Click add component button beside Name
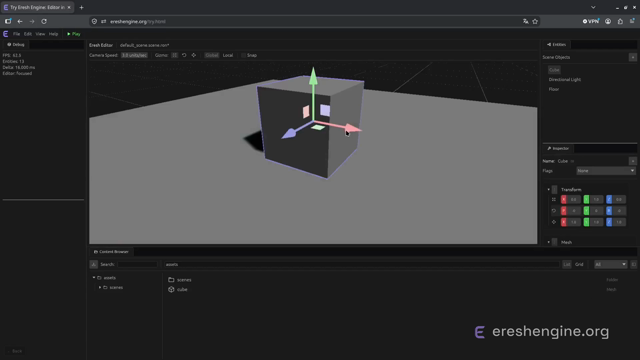The image size is (640, 360). pyautogui.click(x=633, y=161)
